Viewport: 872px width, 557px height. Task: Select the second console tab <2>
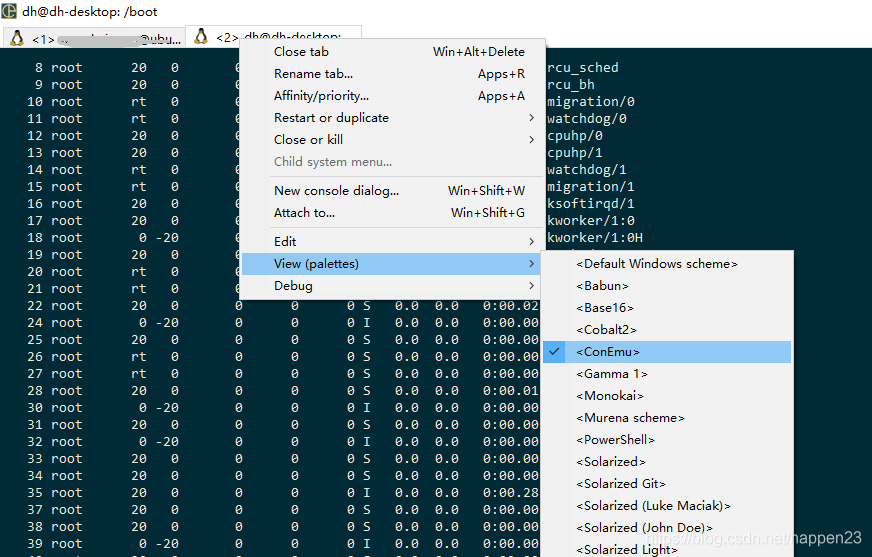273,36
